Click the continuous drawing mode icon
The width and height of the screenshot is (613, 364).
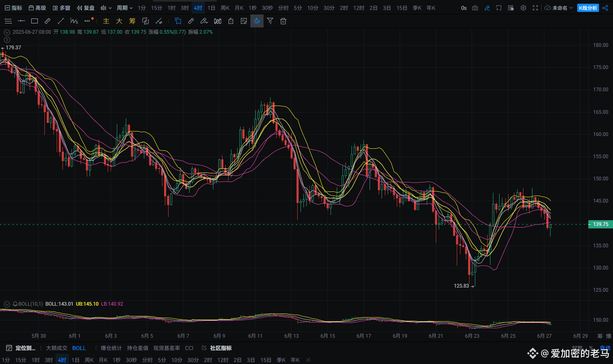pos(146,21)
